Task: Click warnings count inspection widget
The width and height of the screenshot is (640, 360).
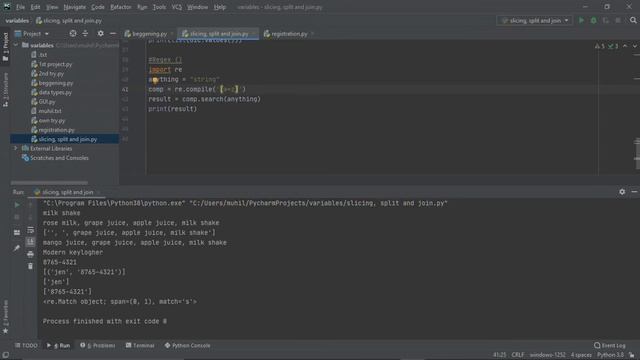Action: 607,46
